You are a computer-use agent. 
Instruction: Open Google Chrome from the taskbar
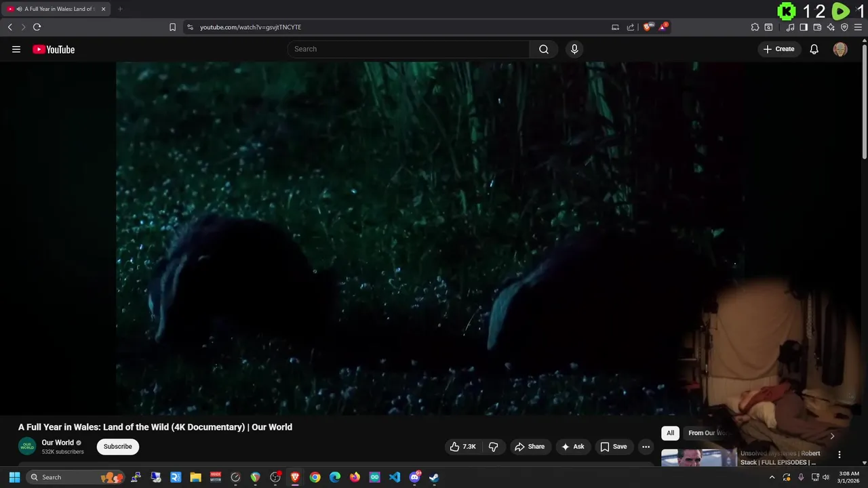[x=315, y=477]
